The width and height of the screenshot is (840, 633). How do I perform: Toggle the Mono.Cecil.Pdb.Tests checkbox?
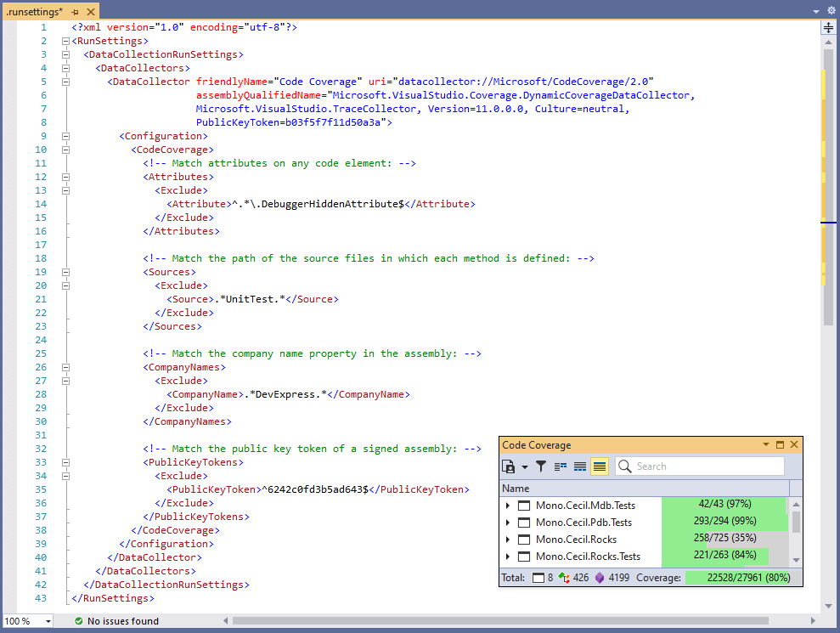[x=524, y=521]
